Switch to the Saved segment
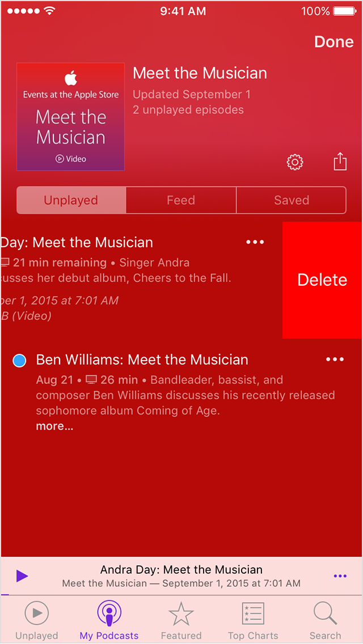Image resolution: width=363 pixels, height=644 pixels. tap(292, 200)
